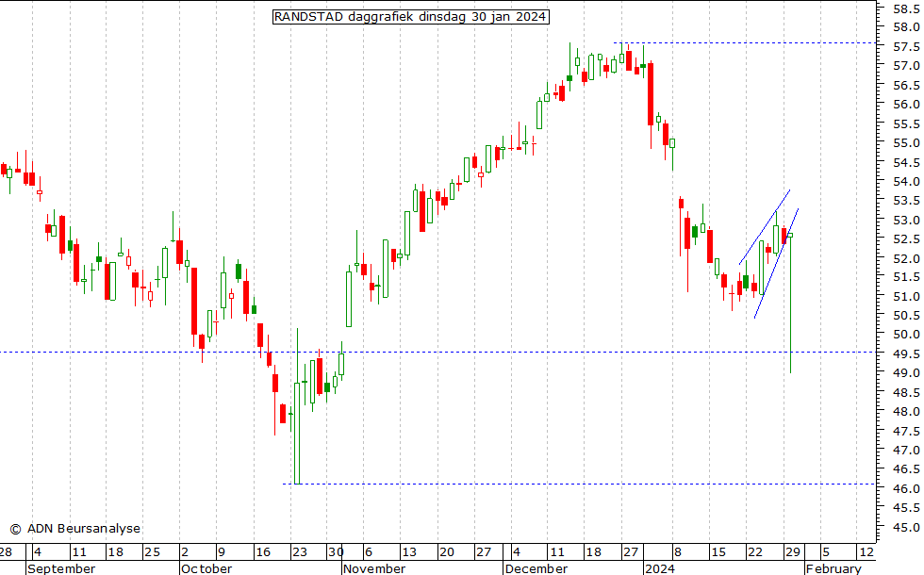Select the 46.5 price axis label
Screen dimensions: 924x575
(906, 469)
